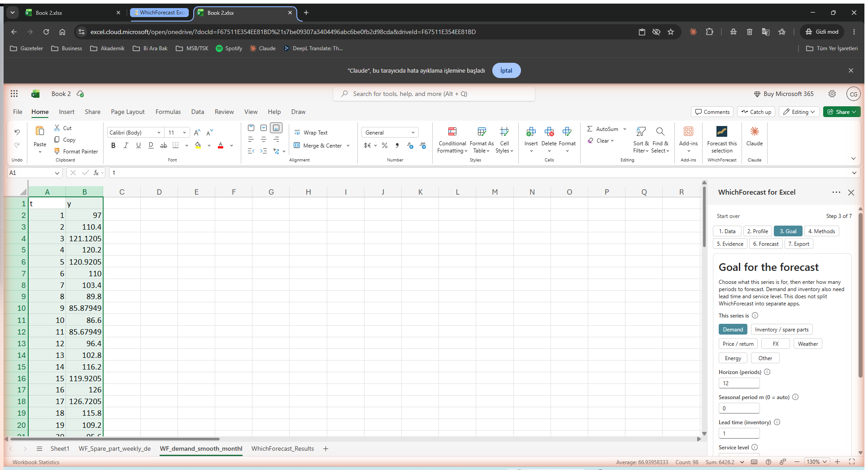Apply strikethrough formatting
The height and width of the screenshot is (470, 868).
pyautogui.click(x=164, y=145)
